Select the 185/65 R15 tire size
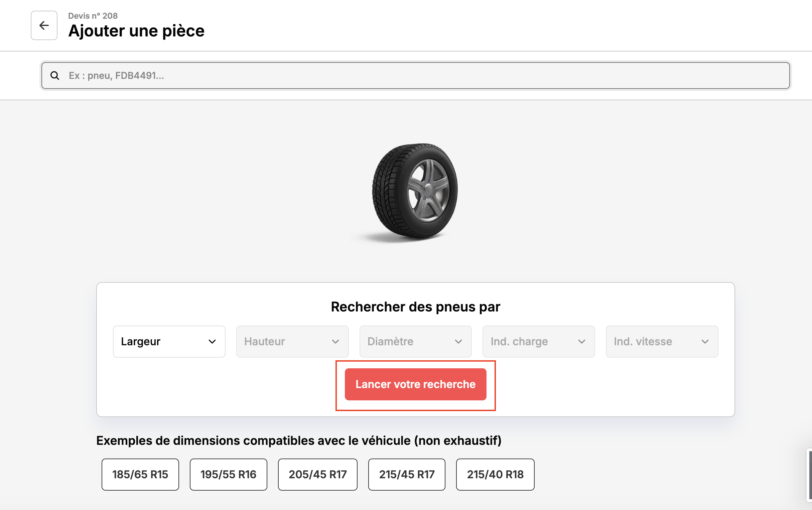 click(140, 474)
